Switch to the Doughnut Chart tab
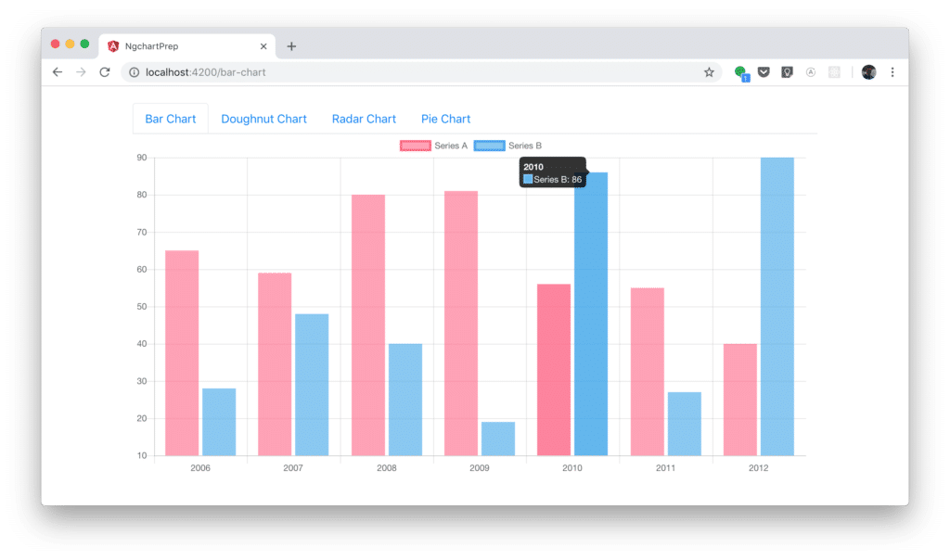Screen dimensions: 950x560 click(263, 119)
